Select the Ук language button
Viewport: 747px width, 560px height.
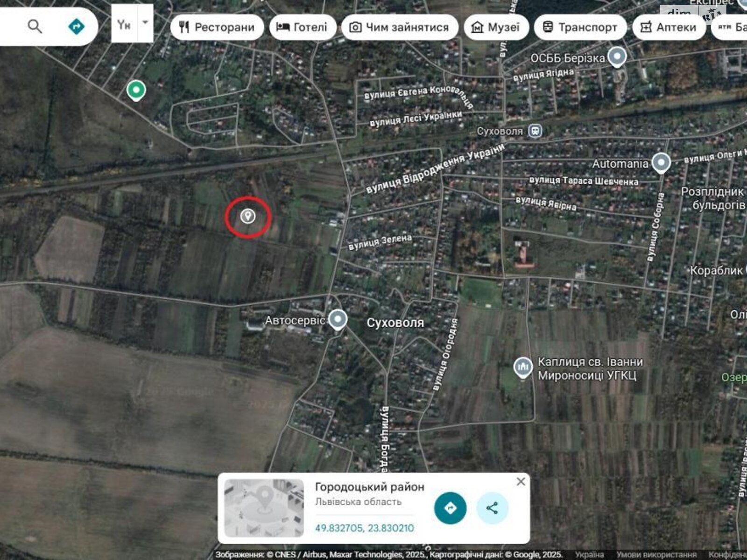pos(124,24)
